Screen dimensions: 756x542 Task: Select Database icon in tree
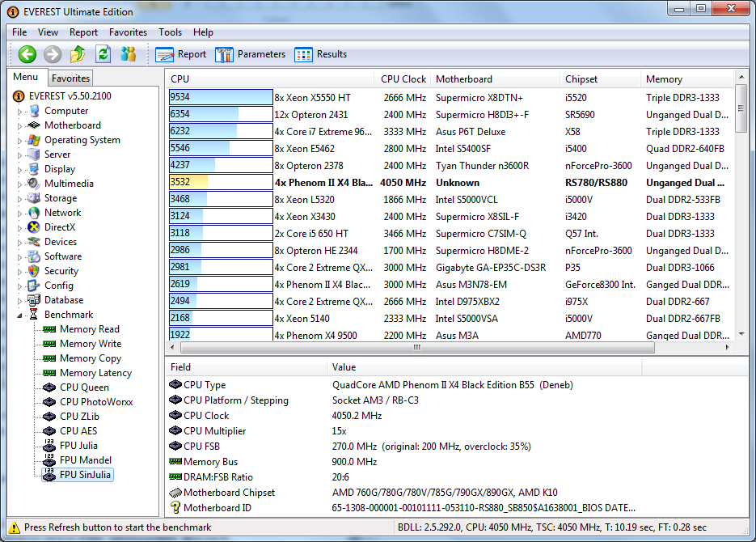tap(34, 300)
